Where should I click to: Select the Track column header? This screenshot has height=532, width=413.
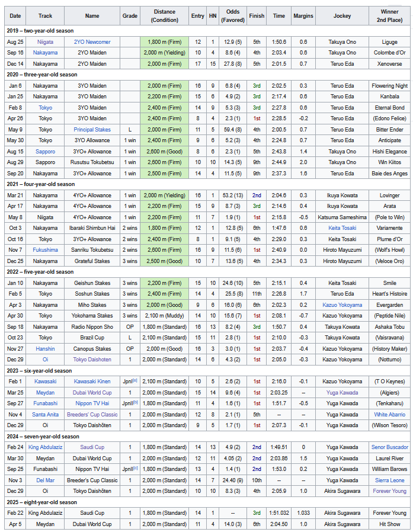45,16
